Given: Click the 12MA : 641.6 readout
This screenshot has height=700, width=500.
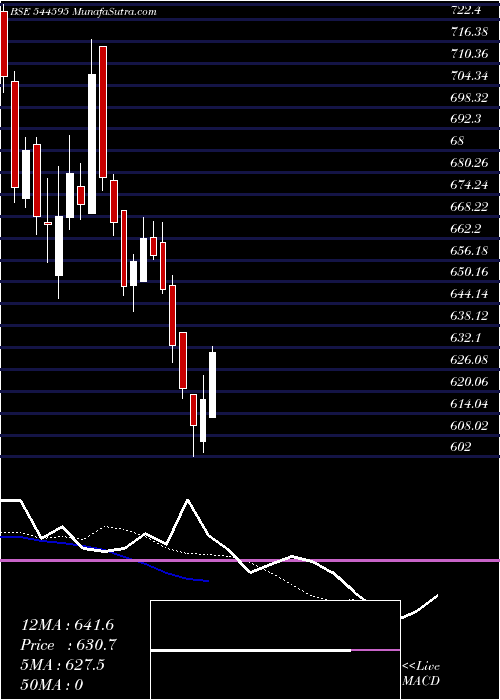Looking at the screenshot, I should (x=67, y=625).
